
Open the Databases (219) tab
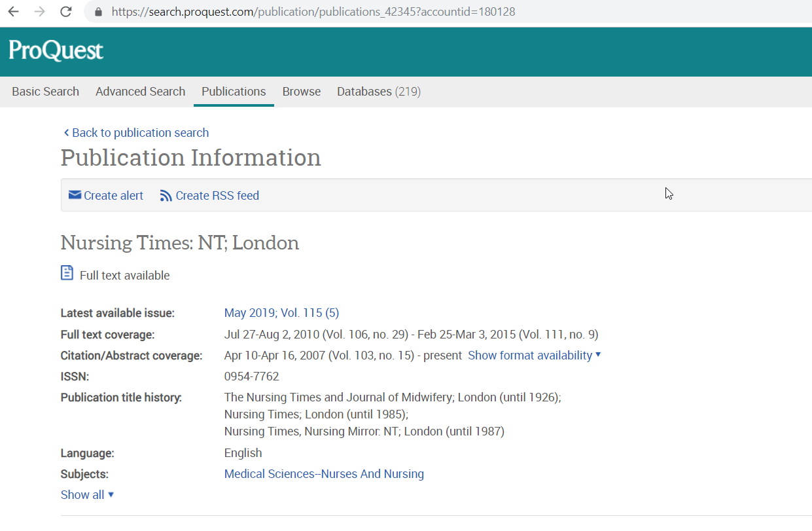[x=379, y=92]
